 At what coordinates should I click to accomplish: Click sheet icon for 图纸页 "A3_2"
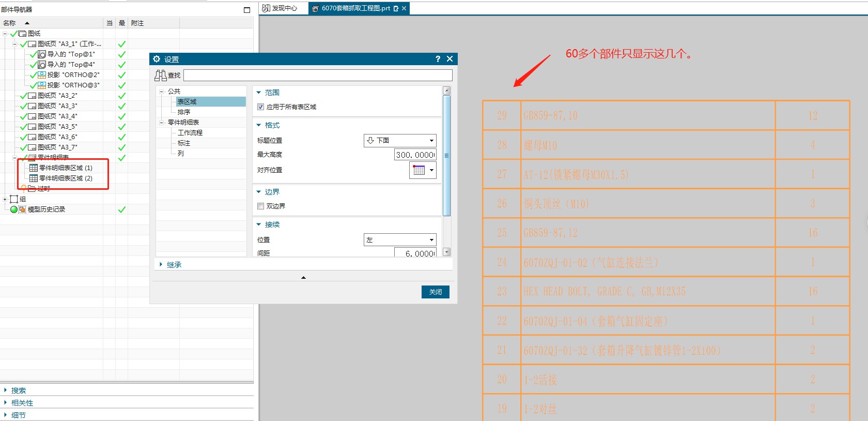click(x=32, y=96)
